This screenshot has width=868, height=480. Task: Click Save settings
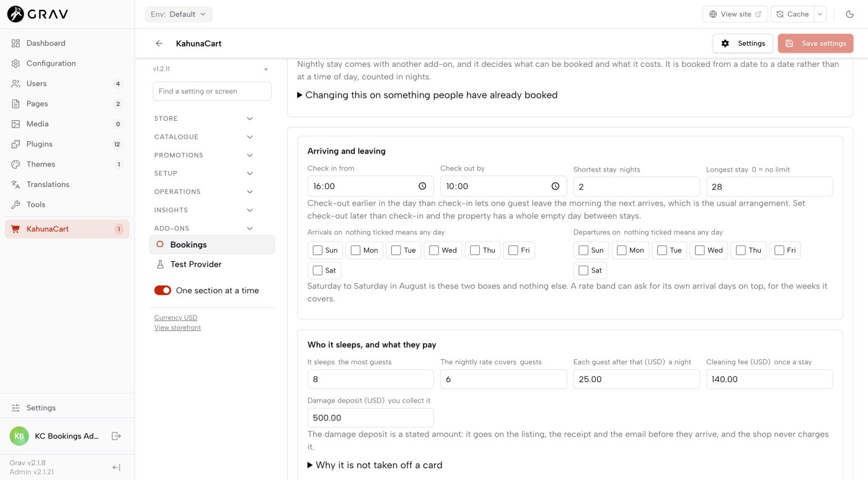[x=816, y=43]
